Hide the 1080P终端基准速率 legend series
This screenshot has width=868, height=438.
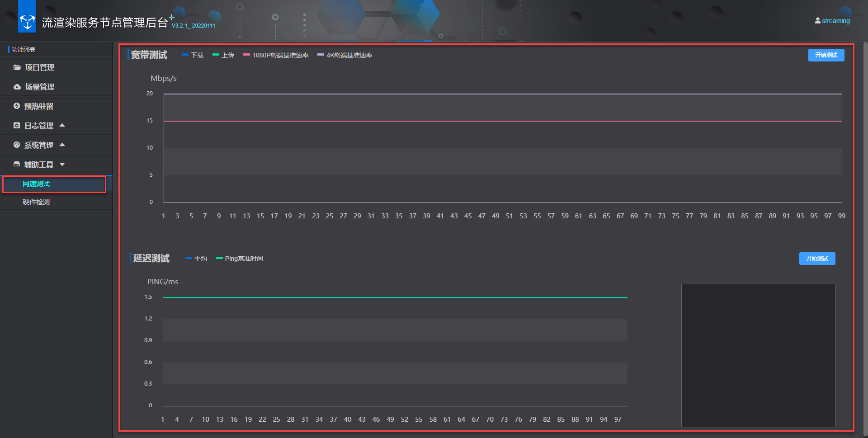tap(276, 55)
